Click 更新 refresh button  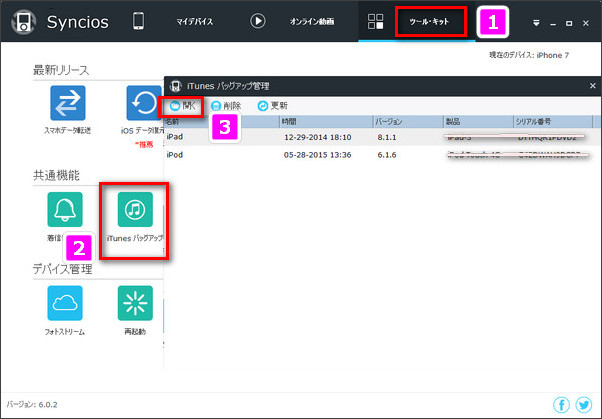tap(273, 106)
